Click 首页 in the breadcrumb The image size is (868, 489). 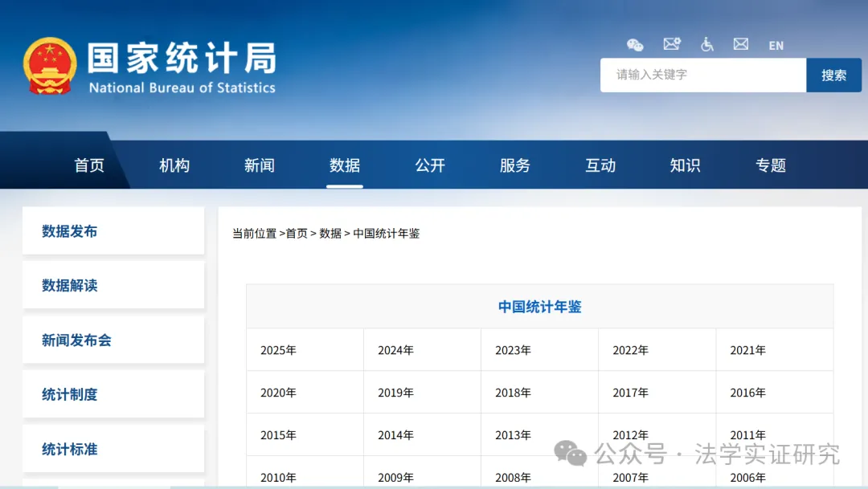tap(297, 234)
